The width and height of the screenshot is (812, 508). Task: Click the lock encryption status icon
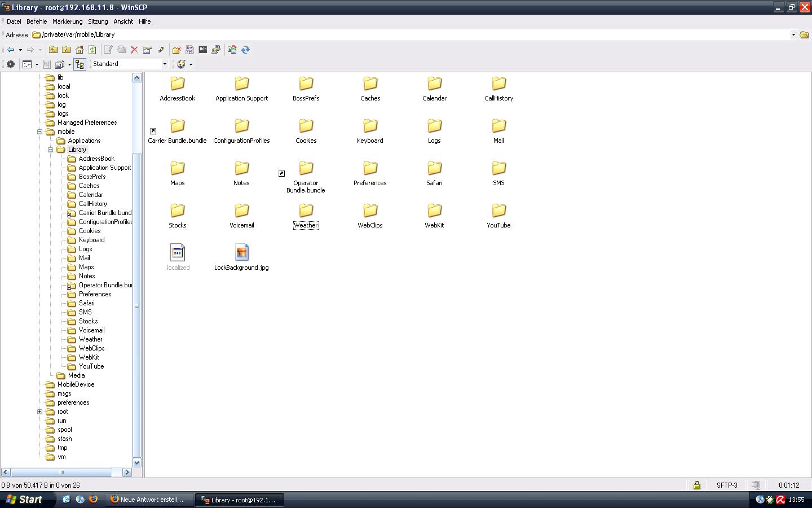point(697,485)
